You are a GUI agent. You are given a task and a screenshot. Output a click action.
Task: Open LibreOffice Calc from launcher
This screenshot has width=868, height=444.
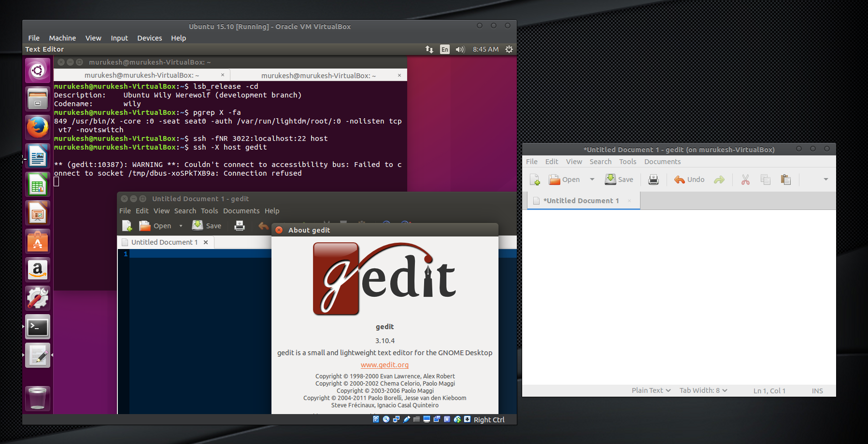click(x=38, y=184)
